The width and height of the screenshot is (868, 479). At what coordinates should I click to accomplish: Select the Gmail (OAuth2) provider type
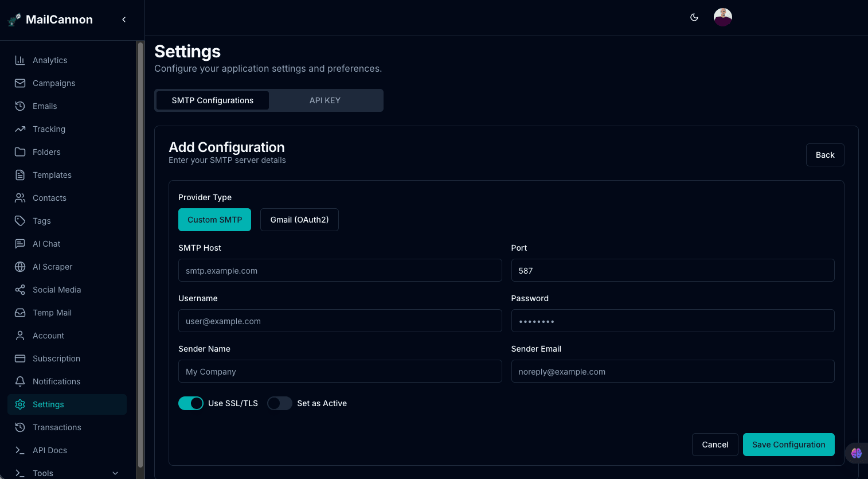(299, 220)
